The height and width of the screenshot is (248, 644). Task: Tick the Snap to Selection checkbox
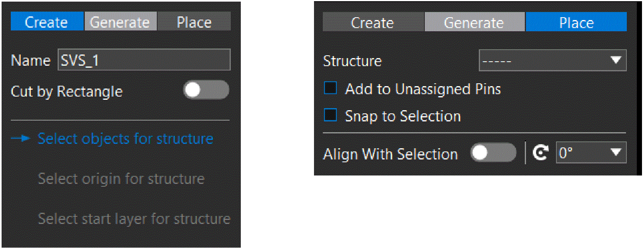click(x=330, y=115)
